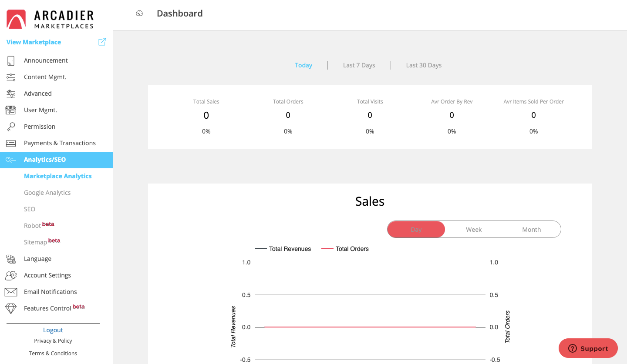Click the external link icon beside View Marketplace
This screenshot has width=627, height=364.
point(102,42)
